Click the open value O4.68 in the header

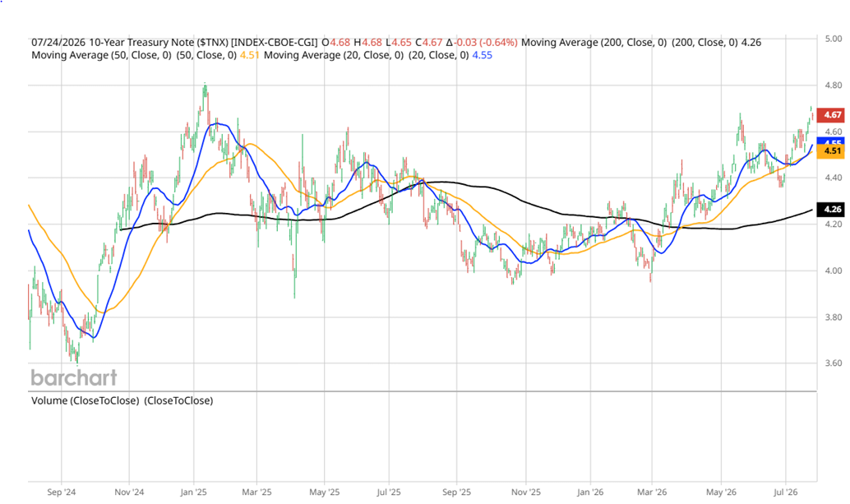[336, 42]
